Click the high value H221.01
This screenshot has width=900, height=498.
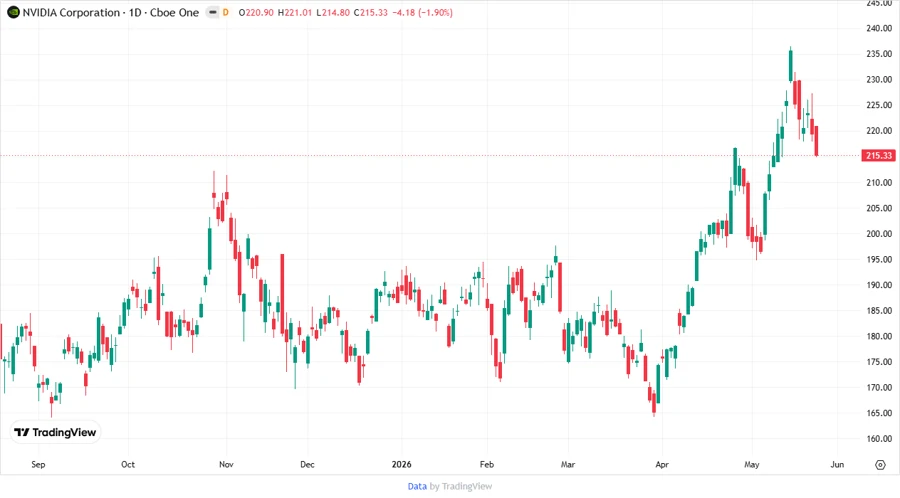(295, 12)
